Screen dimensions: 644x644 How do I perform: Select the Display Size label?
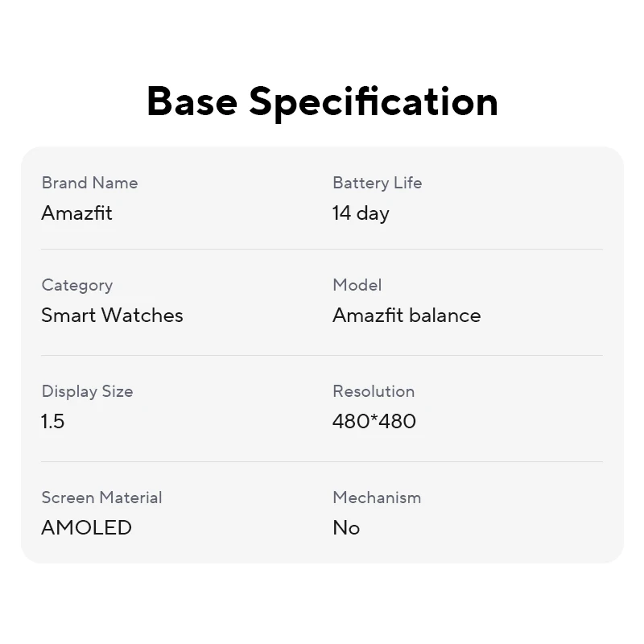(87, 391)
